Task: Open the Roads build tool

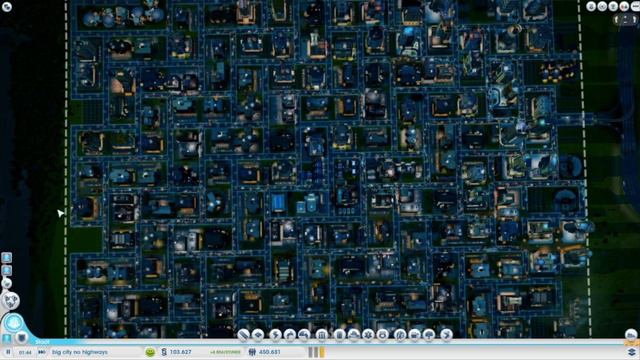Action: 243,335
